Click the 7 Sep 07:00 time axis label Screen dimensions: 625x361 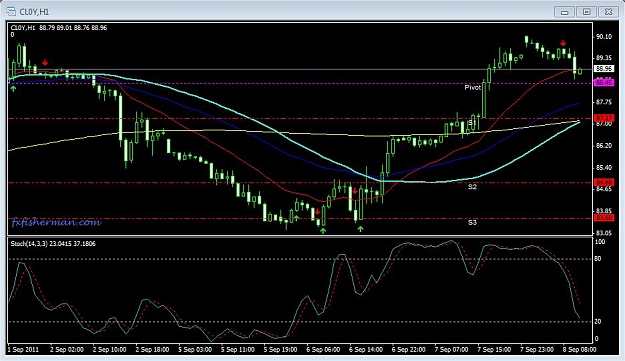451,349
